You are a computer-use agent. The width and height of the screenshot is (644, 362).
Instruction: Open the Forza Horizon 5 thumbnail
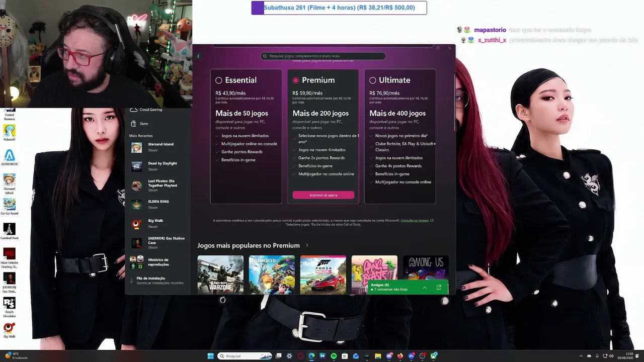(323, 275)
